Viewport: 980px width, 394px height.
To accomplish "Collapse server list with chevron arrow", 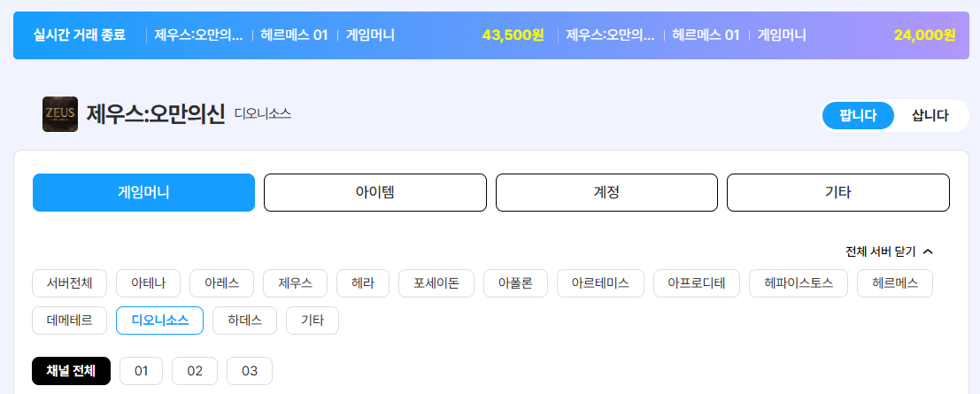I will (928, 252).
